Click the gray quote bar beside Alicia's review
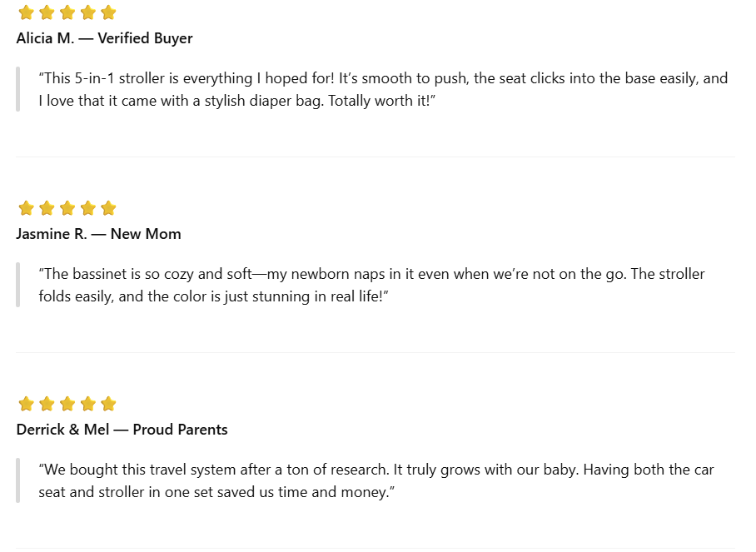The image size is (756, 552). tap(17, 89)
